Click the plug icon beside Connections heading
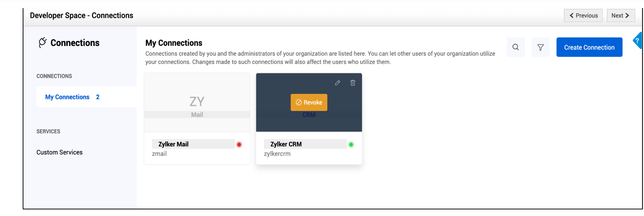Image resolution: width=644 pixels, height=216 pixels. tap(42, 43)
